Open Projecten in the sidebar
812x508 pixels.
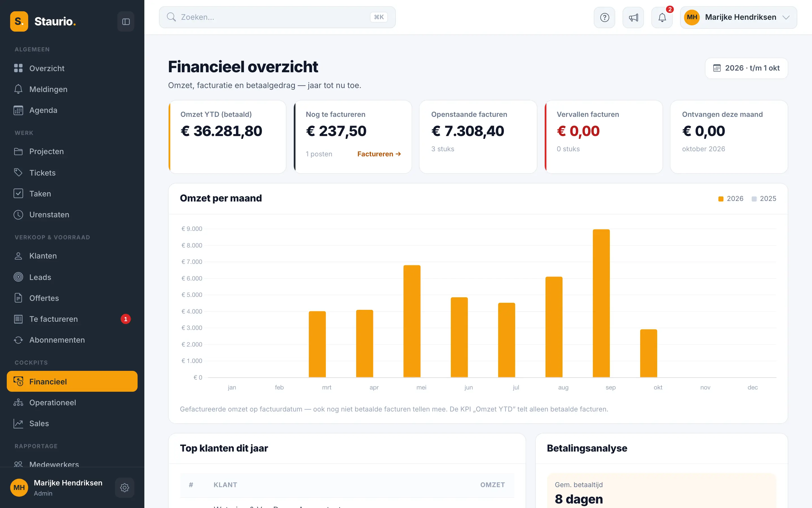tap(72, 152)
